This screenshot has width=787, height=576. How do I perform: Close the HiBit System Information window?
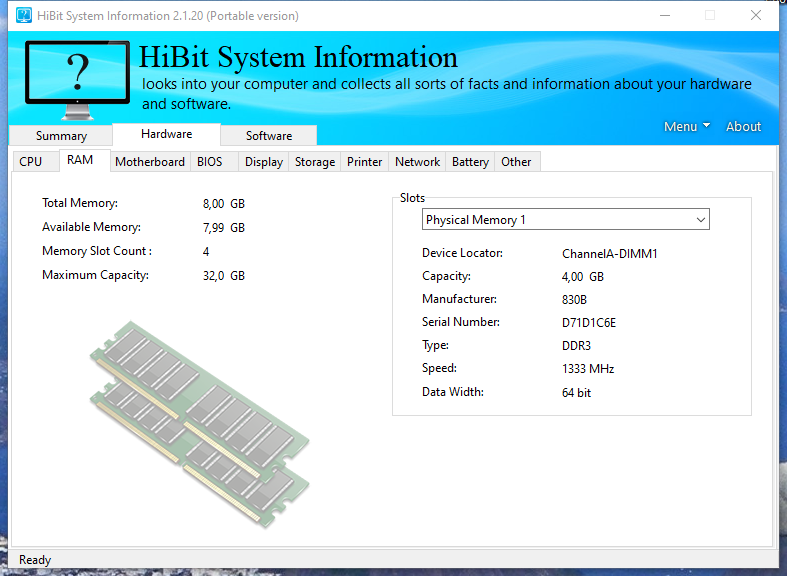coord(756,16)
